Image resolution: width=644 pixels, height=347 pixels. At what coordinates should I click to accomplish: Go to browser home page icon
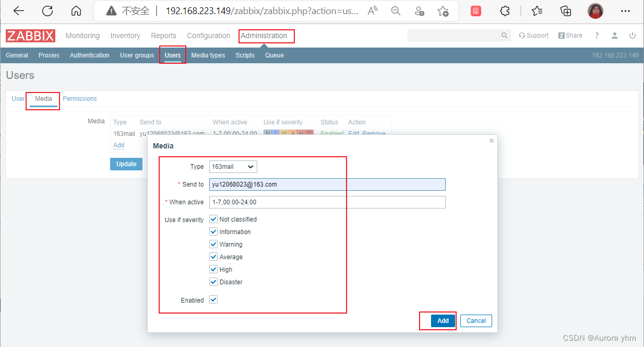click(x=76, y=11)
